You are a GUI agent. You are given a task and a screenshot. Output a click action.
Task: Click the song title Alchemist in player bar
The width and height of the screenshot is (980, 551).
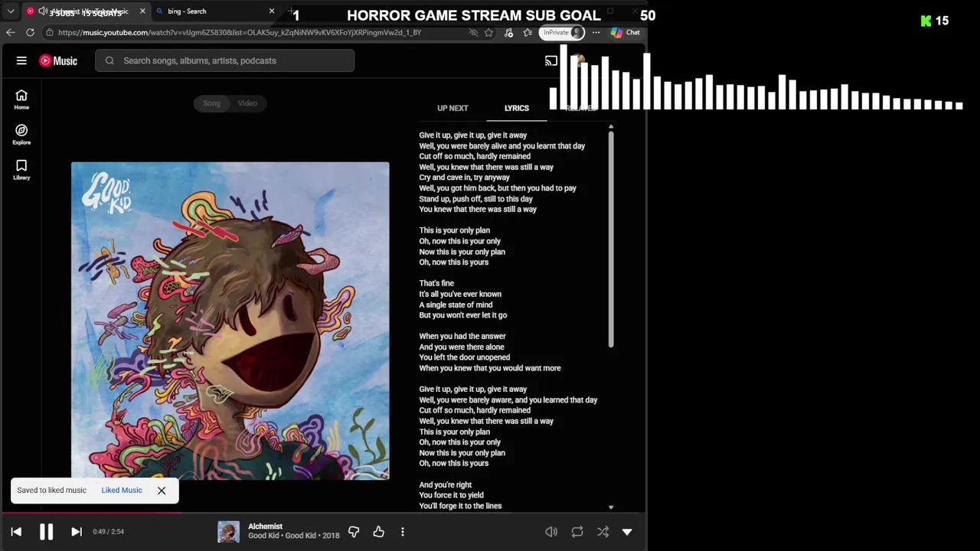pos(265,527)
